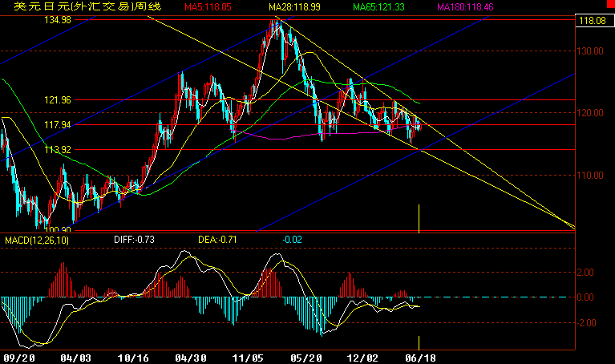Screen dimensions: 615x364
Task: Click the 美元日元 weekly chart title
Action: (x=83, y=7)
